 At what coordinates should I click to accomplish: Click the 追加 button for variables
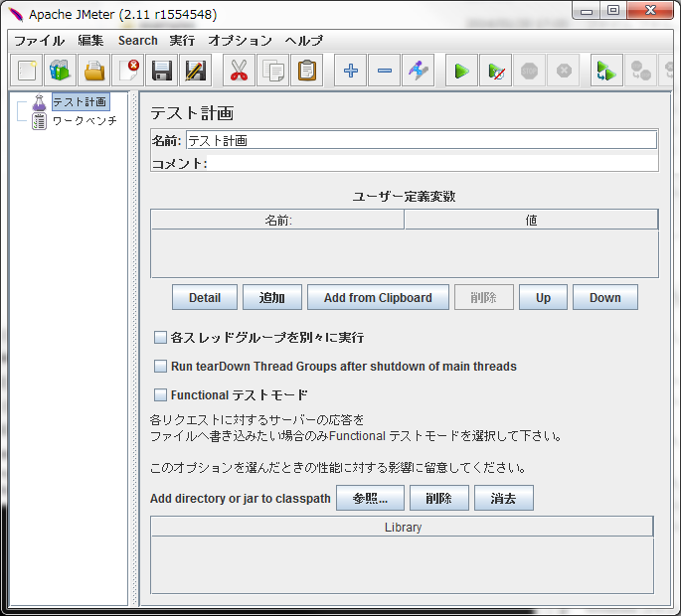point(271,297)
